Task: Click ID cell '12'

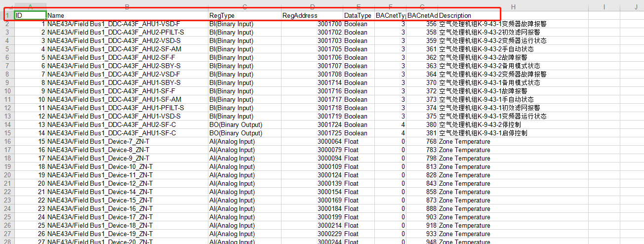Action: [30, 116]
